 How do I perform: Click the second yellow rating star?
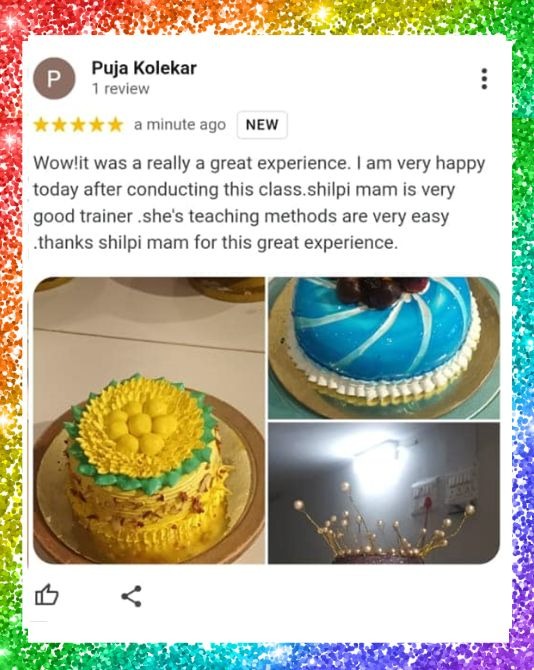click(59, 125)
